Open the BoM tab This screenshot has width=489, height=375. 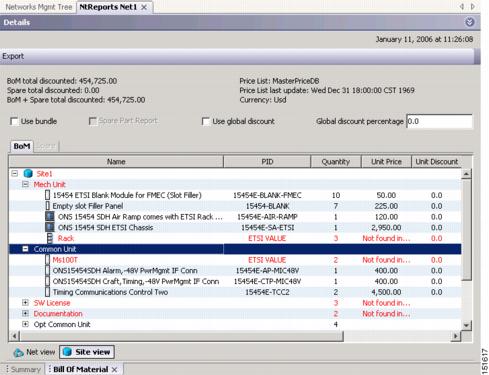click(22, 146)
